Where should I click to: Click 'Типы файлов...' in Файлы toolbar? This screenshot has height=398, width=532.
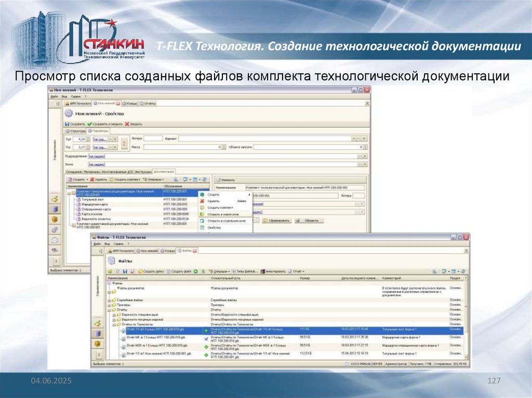245,271
